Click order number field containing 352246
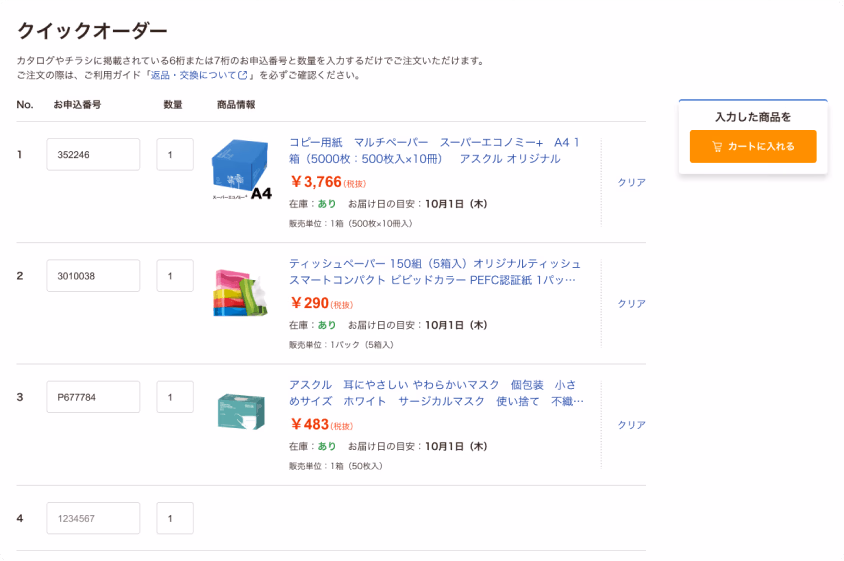844x561 pixels. [93, 155]
